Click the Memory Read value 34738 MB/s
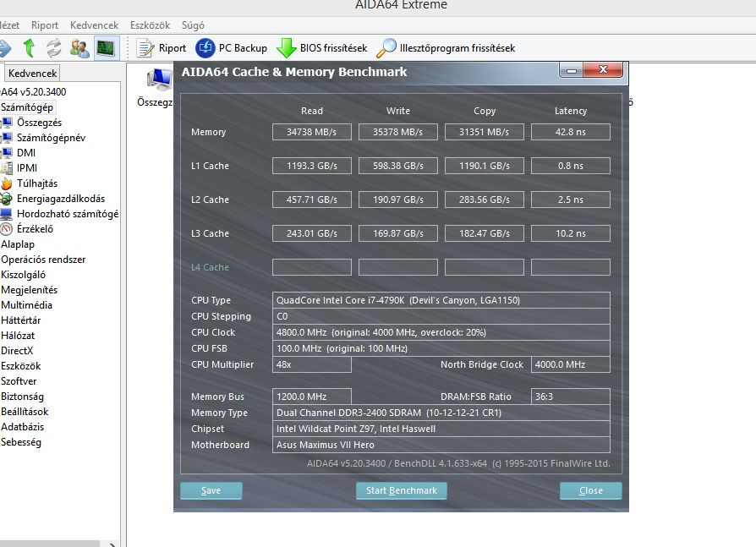This screenshot has width=756, height=547. click(311, 132)
